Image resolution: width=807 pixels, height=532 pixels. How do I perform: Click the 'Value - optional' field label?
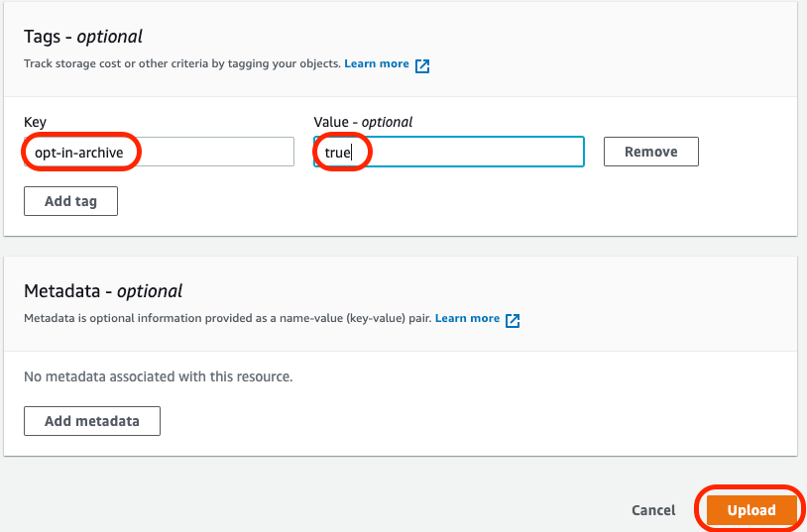pyautogui.click(x=363, y=122)
